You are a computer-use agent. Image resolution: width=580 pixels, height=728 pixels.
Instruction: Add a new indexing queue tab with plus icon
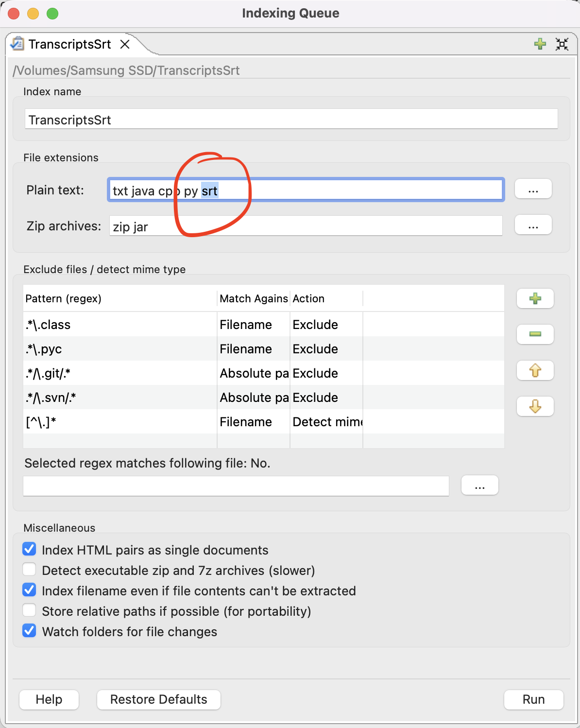(x=540, y=44)
